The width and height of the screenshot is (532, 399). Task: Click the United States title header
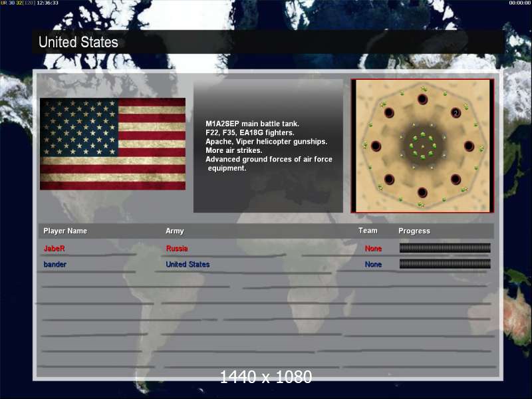pos(78,42)
